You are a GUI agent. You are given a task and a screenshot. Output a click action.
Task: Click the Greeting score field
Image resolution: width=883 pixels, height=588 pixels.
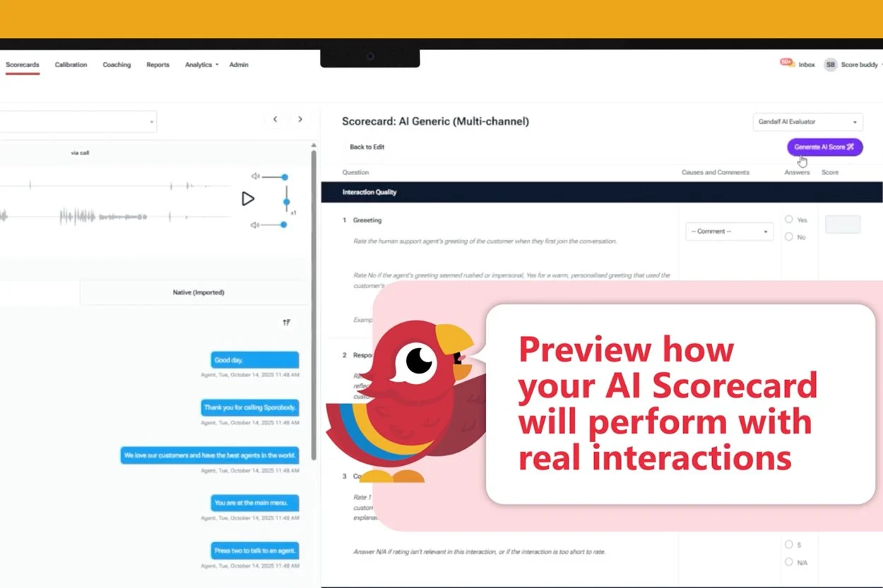pyautogui.click(x=843, y=224)
